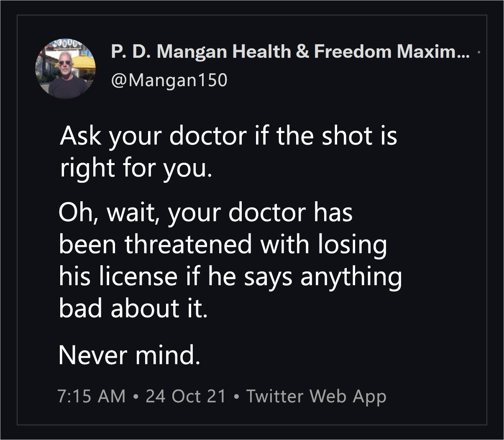Click the 'Oh, wait, your doctor has' line
Viewport: 504px width, 440px height.
pyautogui.click(x=205, y=213)
